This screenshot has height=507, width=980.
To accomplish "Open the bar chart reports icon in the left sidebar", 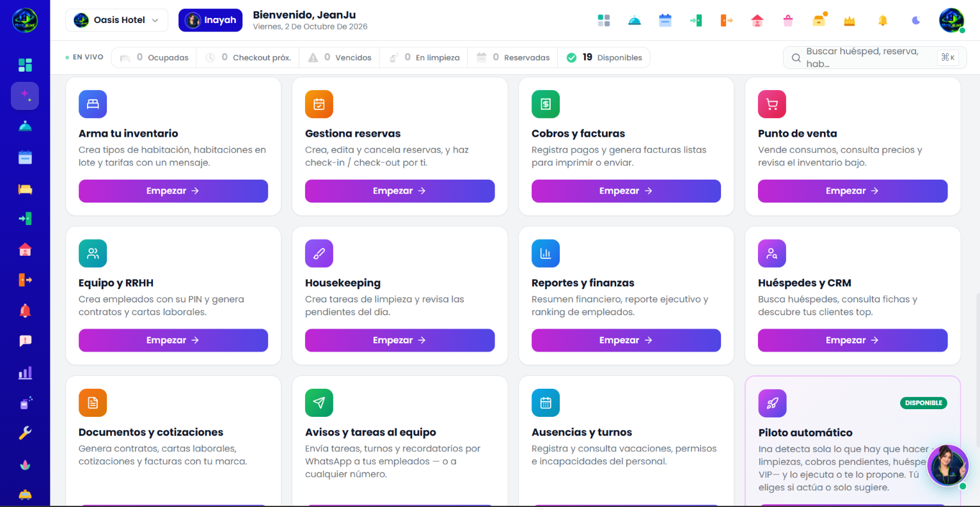I will (25, 372).
